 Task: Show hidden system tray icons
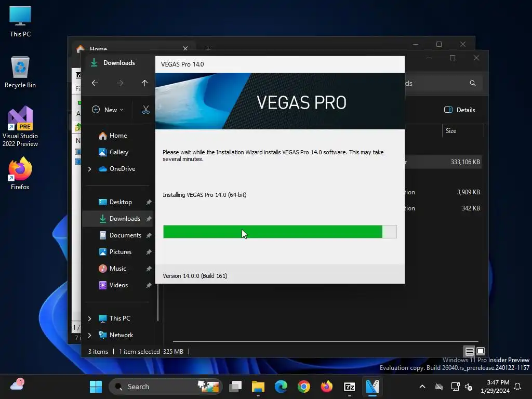[422, 387]
